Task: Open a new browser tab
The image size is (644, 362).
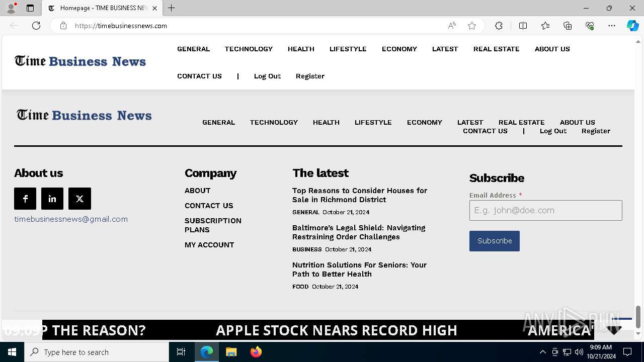Action: tap(172, 8)
